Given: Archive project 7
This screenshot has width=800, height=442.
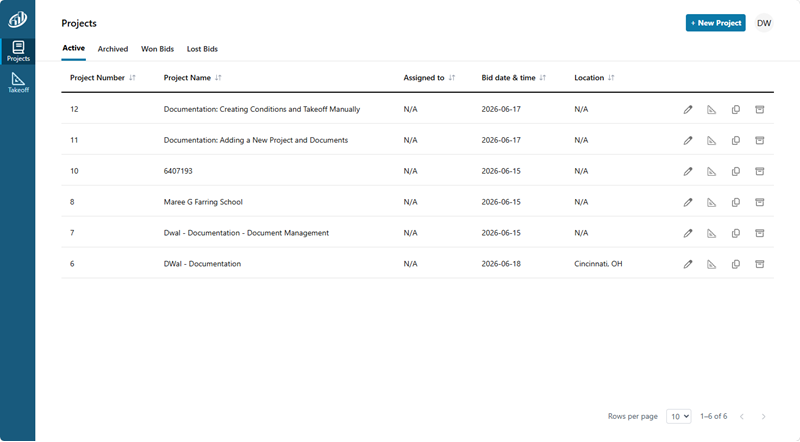Looking at the screenshot, I should 760,233.
